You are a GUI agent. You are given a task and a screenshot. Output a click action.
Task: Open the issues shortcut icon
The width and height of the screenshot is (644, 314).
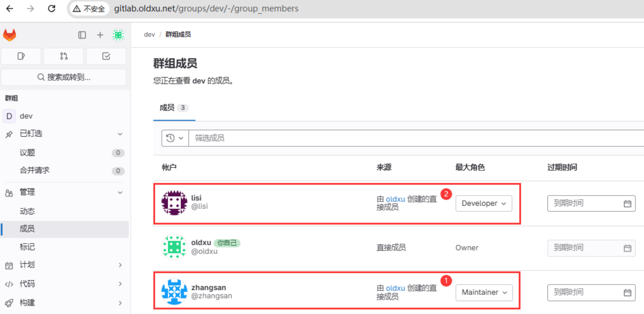tap(21, 56)
